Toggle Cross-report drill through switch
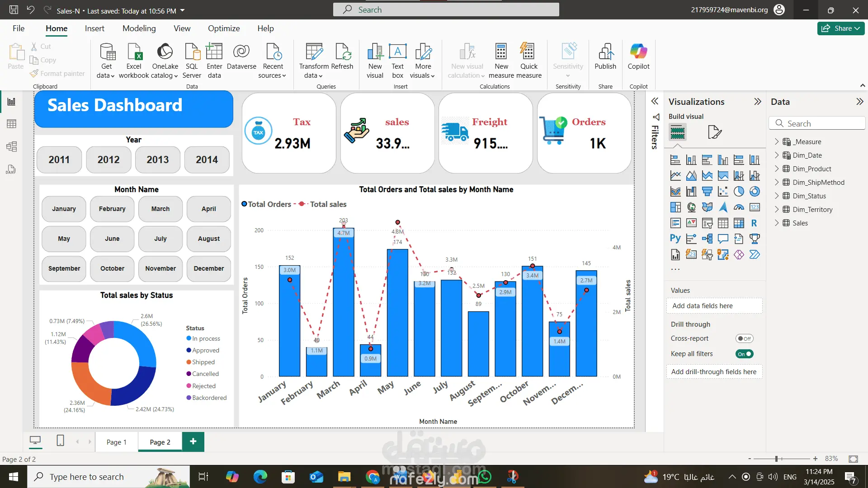Screen dimensions: 868x488 click(744, 338)
